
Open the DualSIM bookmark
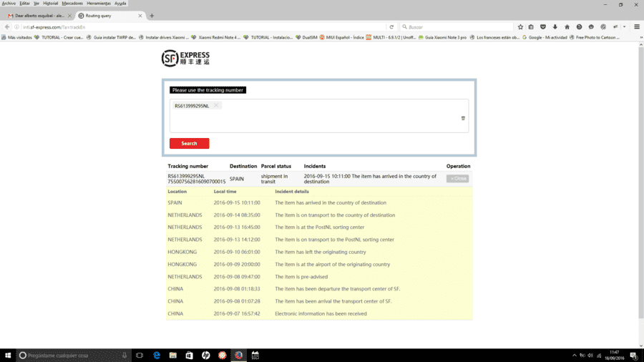click(x=306, y=37)
